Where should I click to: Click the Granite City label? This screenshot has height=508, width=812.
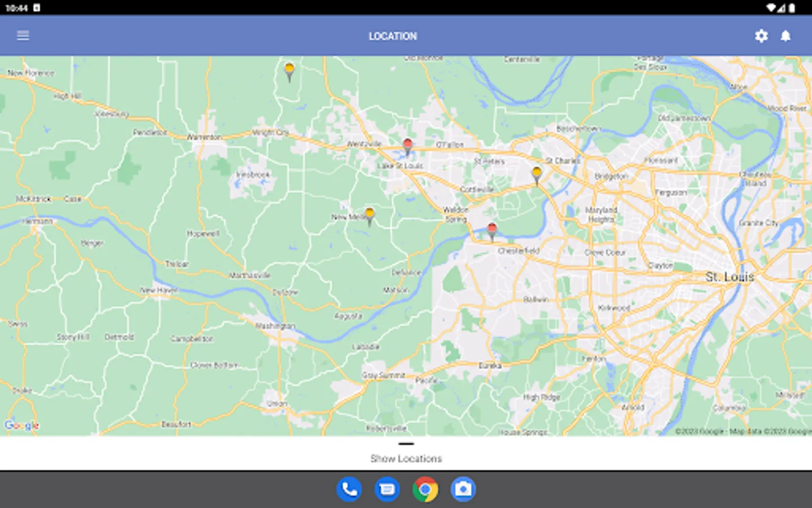click(758, 223)
